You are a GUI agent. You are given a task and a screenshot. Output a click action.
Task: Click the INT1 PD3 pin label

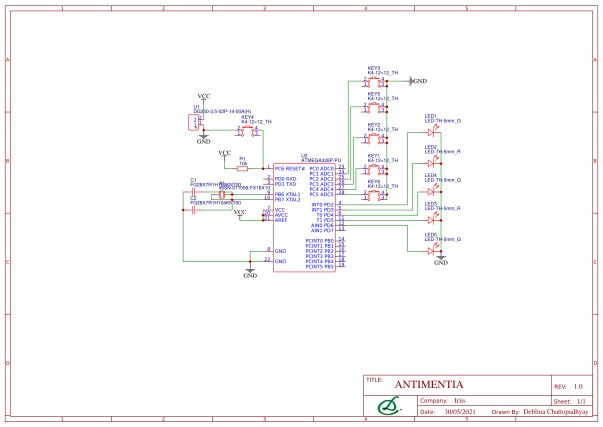click(322, 210)
